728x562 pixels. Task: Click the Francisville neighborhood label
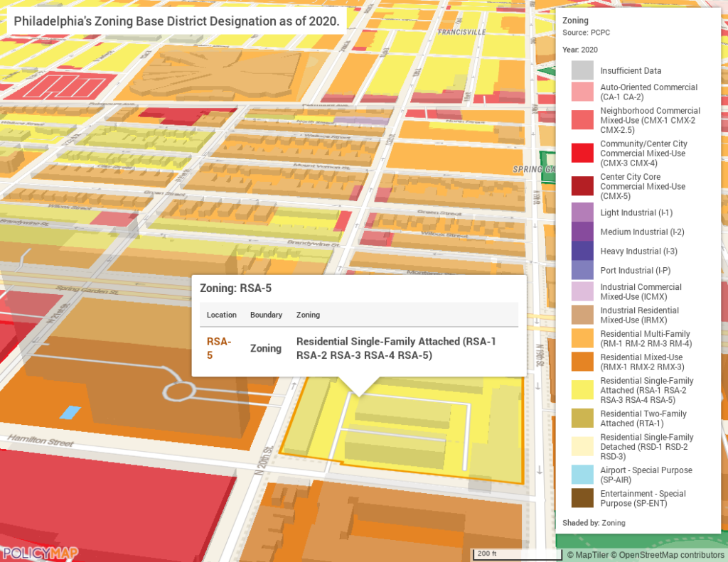point(462,32)
